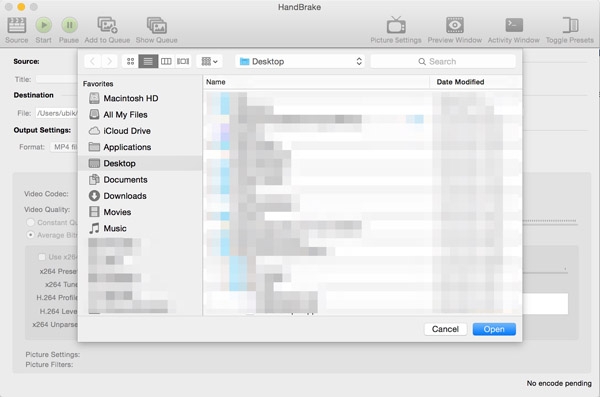
Task: Click the blue Open button
Action: (494, 329)
